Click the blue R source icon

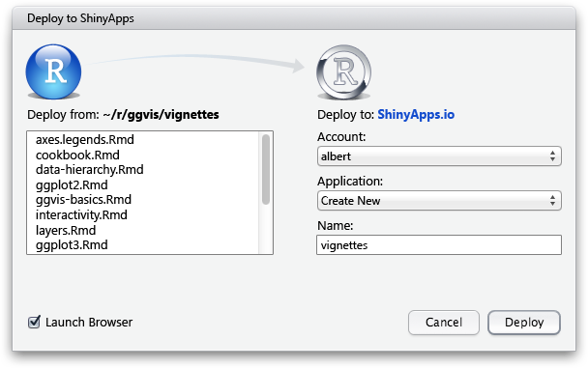click(53, 71)
